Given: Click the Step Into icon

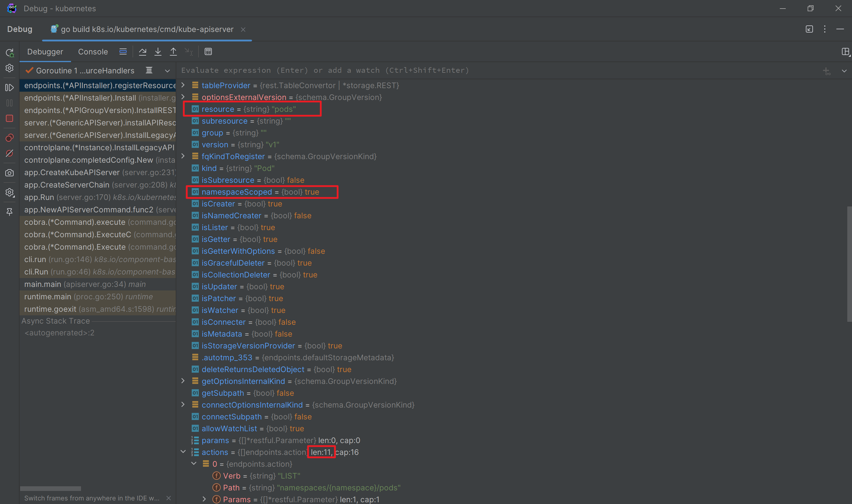Looking at the screenshot, I should click(x=158, y=52).
